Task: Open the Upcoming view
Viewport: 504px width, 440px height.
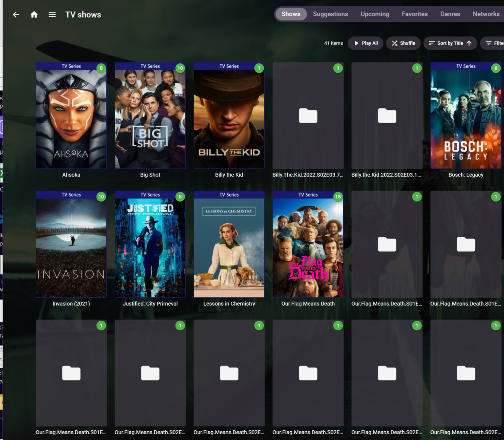Action: 375,14
